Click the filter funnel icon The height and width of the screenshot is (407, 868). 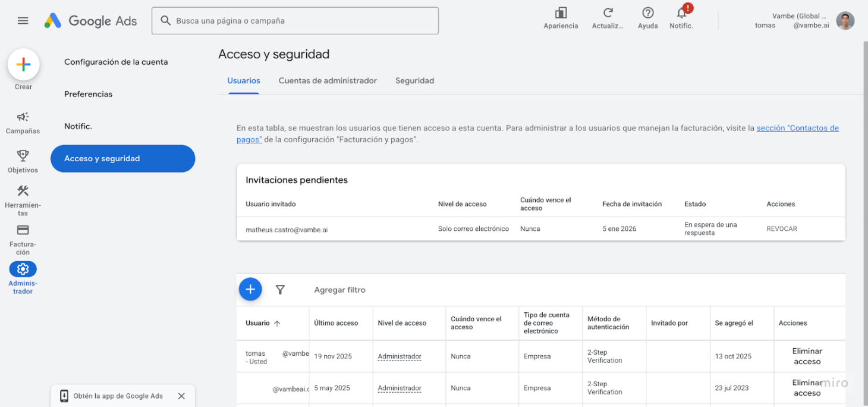[280, 290]
